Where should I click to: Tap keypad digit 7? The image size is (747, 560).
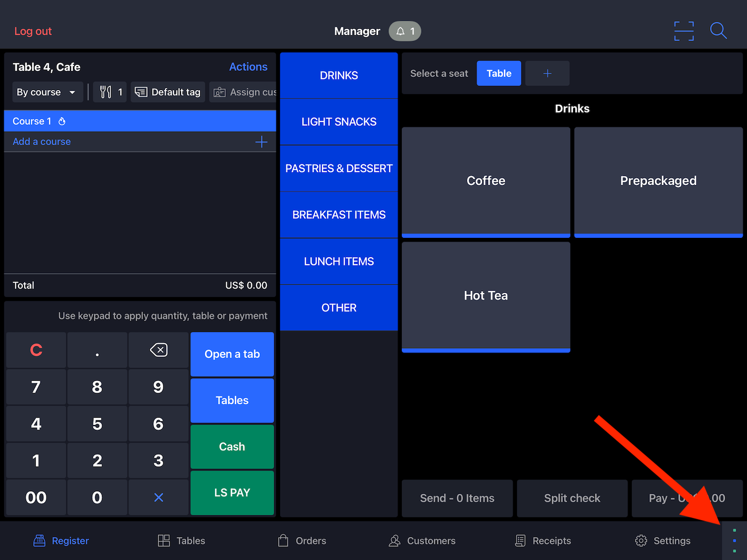tap(36, 387)
